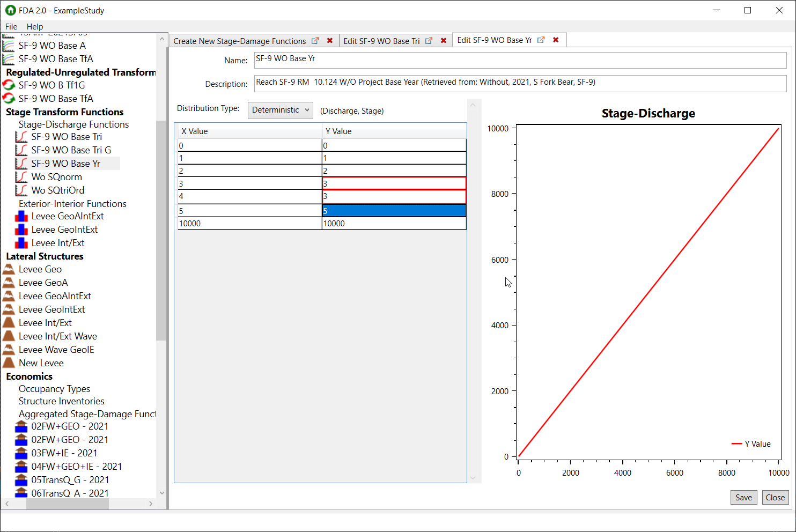Click the New Levee icon in the sidebar
The image size is (796, 532).
point(10,363)
